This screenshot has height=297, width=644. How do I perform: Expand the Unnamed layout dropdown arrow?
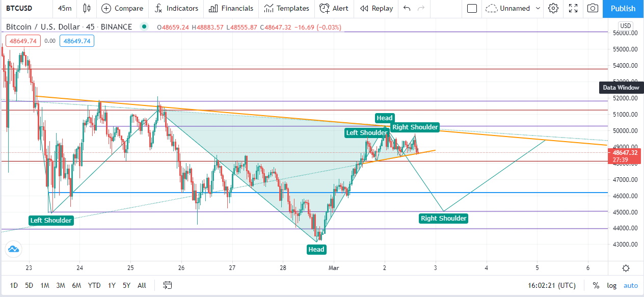click(538, 8)
